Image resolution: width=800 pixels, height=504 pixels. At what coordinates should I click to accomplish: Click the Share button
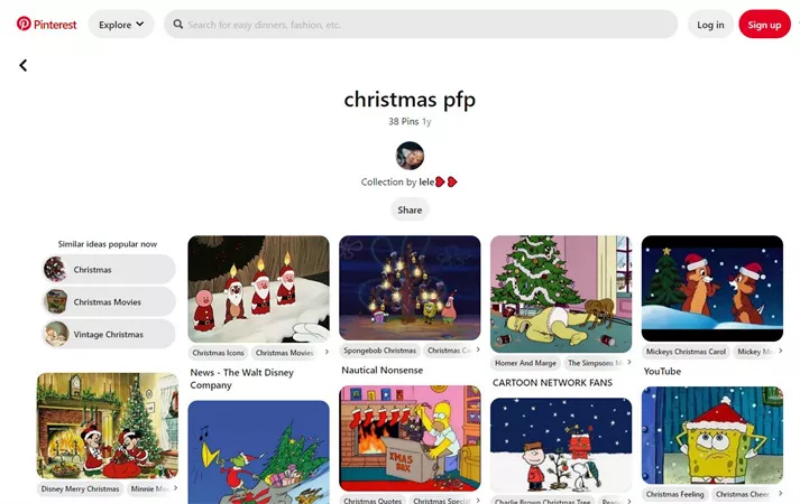point(410,210)
